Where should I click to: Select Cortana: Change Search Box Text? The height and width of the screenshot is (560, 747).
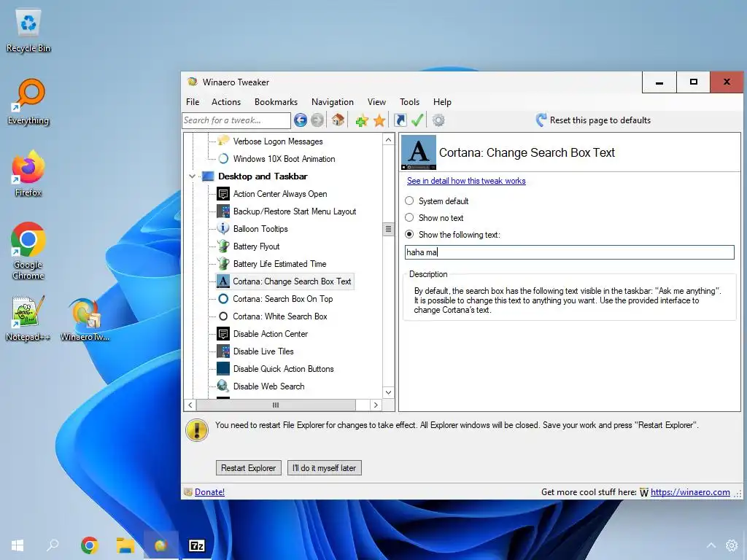(x=292, y=281)
